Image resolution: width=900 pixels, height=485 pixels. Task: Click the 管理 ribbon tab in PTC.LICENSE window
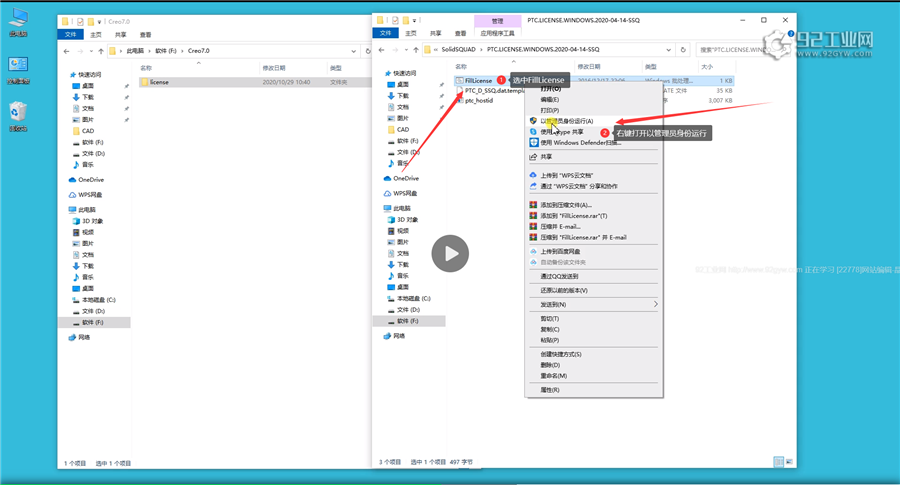(x=497, y=21)
